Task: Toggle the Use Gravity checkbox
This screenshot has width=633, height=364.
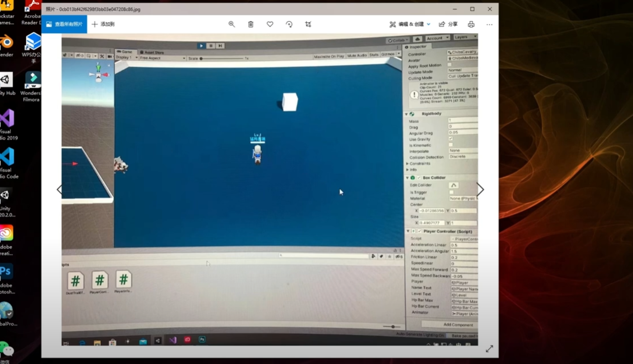Action: click(x=451, y=138)
